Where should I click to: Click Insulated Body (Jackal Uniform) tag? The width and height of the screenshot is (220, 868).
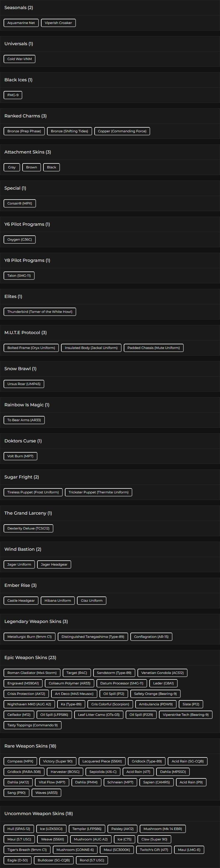click(x=91, y=348)
